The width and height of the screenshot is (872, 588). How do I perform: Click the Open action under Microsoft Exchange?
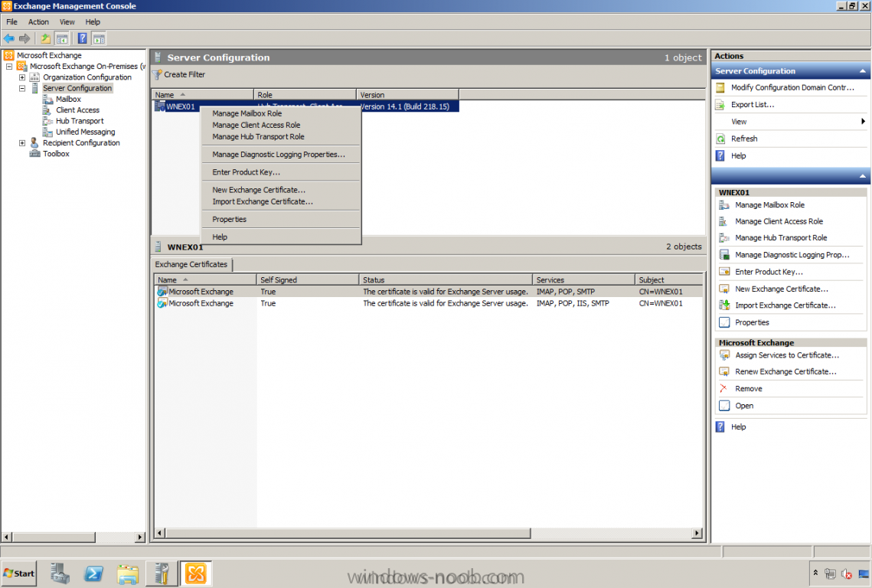[x=744, y=406]
